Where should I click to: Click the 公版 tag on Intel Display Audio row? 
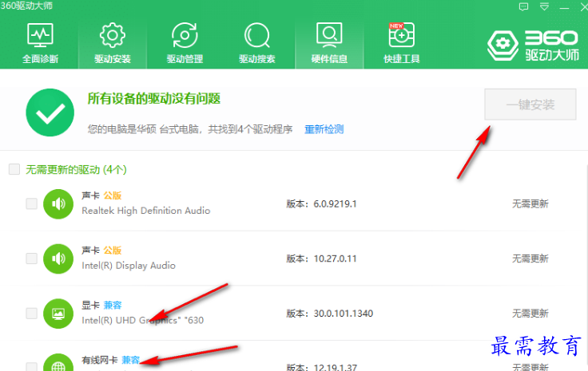tap(113, 251)
